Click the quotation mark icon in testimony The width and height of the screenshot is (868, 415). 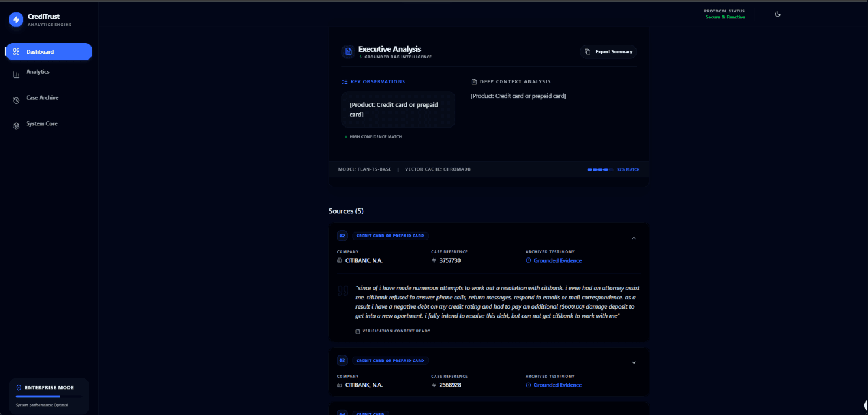(x=343, y=290)
